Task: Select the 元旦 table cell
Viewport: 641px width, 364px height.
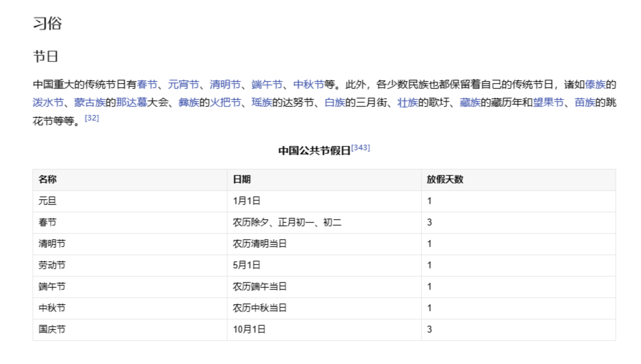Action: pos(130,201)
